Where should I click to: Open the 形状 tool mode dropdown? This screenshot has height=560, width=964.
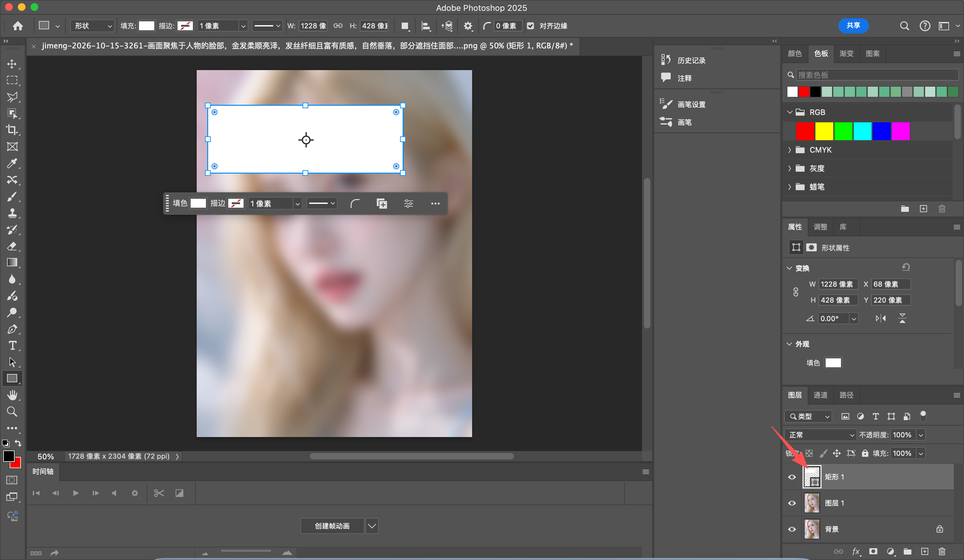click(x=92, y=26)
